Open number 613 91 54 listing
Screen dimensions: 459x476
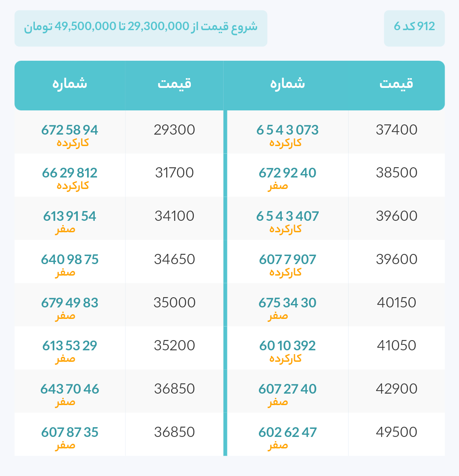[x=70, y=217]
